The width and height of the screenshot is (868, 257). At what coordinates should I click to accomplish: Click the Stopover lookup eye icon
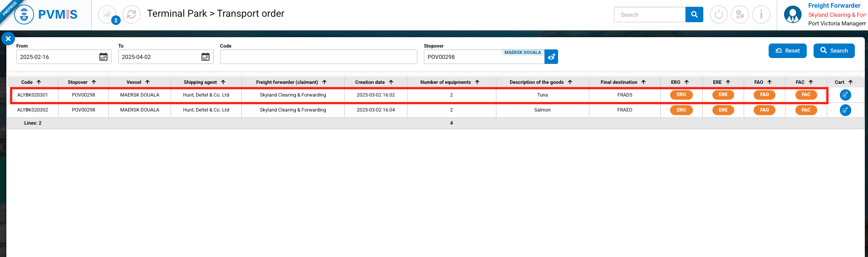click(x=551, y=57)
